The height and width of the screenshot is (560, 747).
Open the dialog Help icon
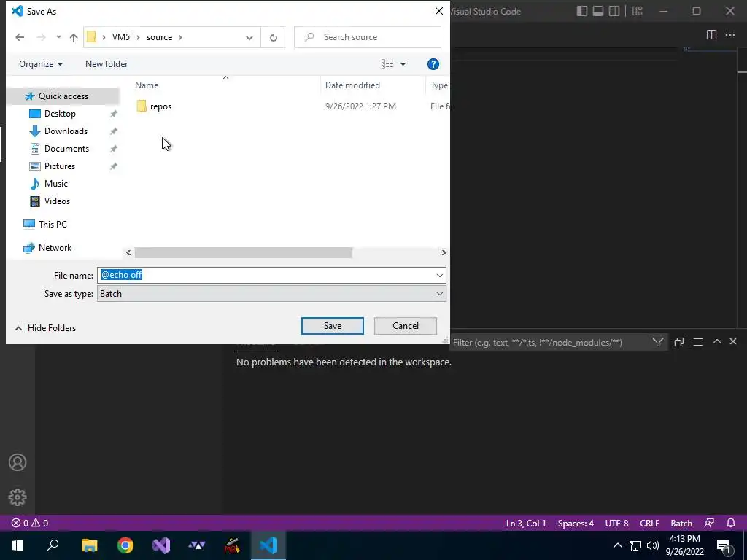[x=433, y=64]
